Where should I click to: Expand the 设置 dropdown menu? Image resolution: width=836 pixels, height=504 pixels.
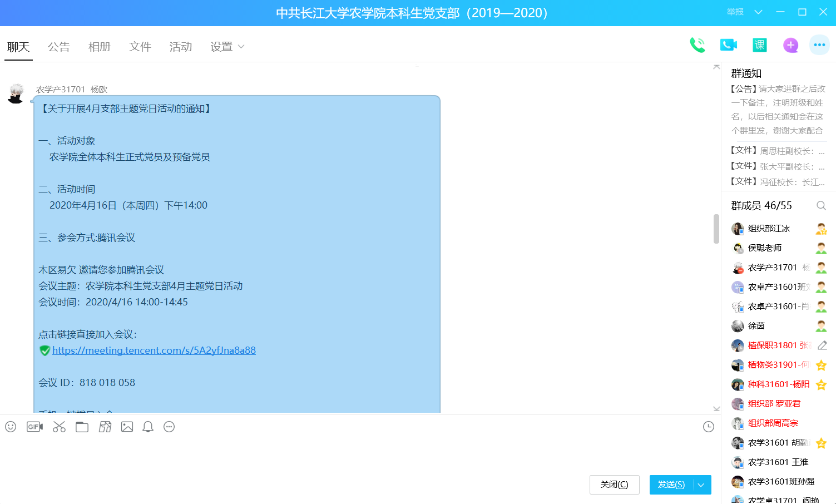coord(227,47)
